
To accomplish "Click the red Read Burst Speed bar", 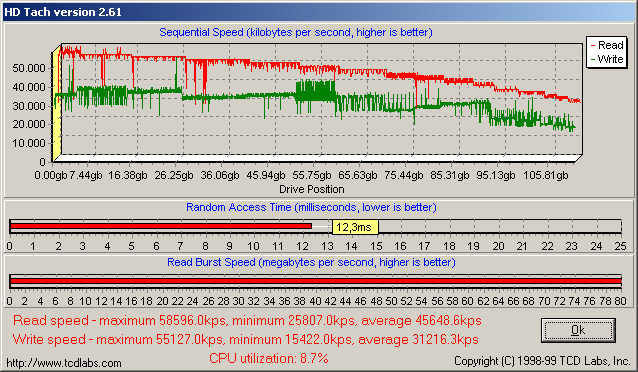I will (316, 281).
